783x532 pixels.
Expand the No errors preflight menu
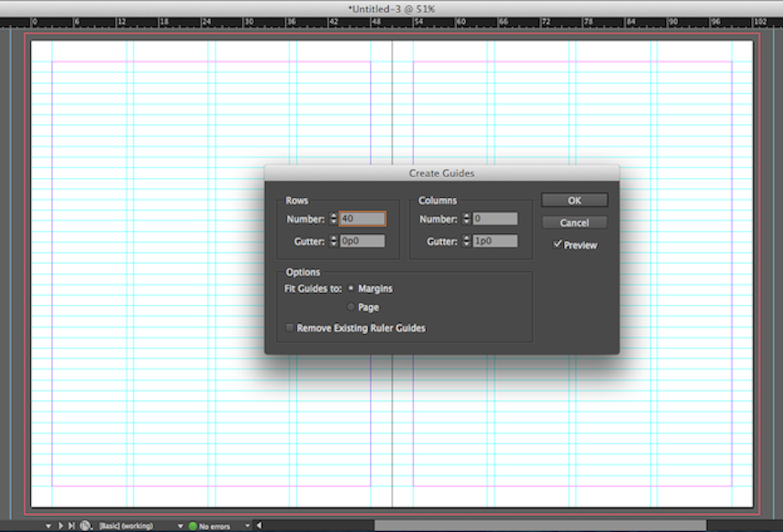coord(248,526)
